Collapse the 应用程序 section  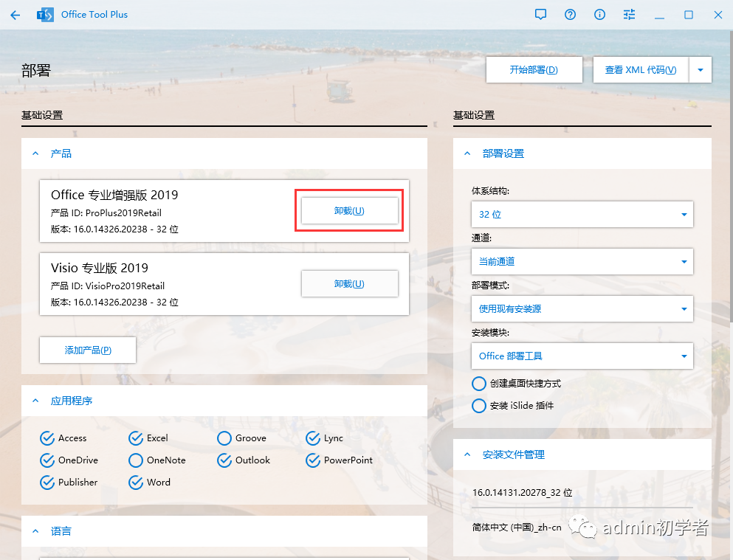35,401
